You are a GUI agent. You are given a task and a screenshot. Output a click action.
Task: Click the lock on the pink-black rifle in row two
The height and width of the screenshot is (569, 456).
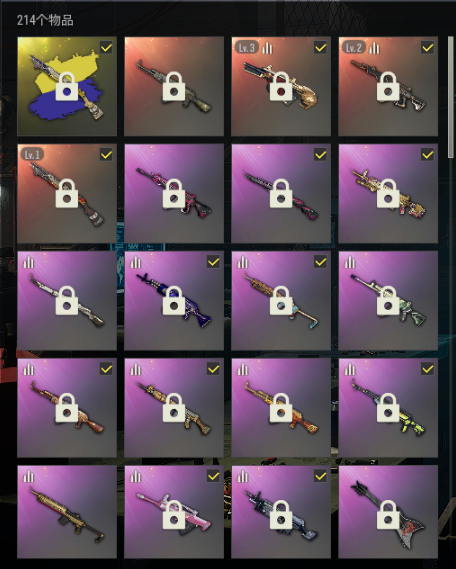click(x=174, y=193)
